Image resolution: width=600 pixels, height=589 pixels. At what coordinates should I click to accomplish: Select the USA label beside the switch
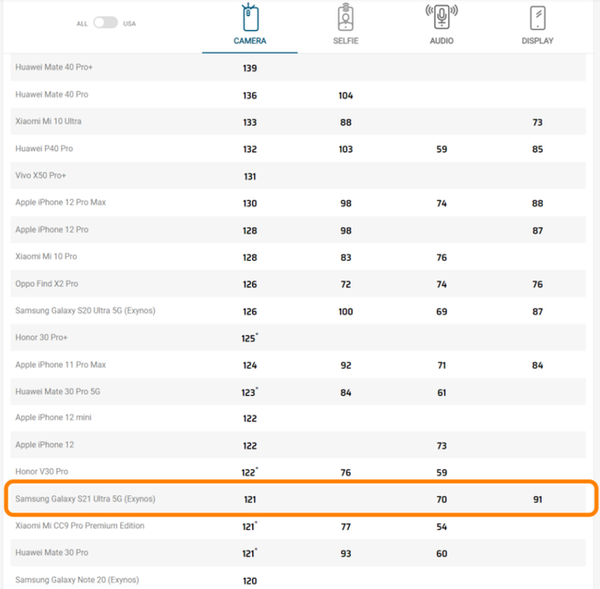pyautogui.click(x=129, y=24)
